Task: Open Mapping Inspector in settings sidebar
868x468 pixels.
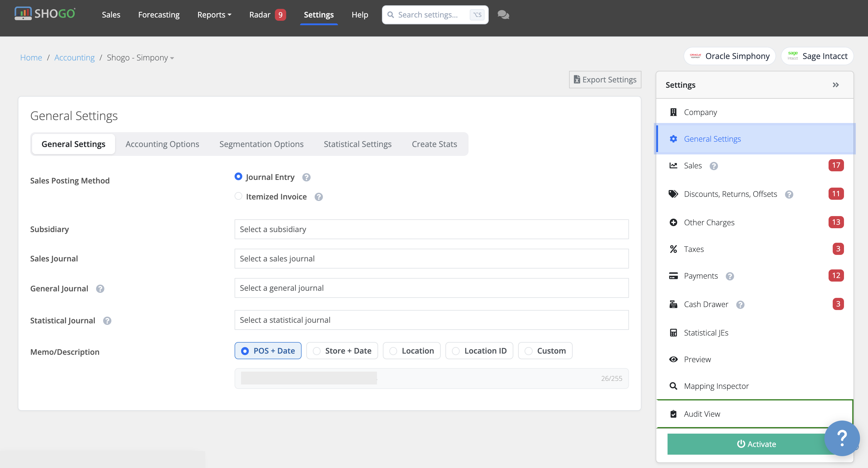Action: pos(755,386)
